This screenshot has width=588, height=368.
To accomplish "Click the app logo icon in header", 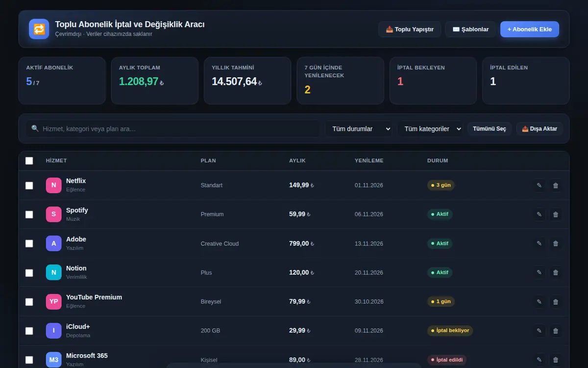I will [x=39, y=29].
